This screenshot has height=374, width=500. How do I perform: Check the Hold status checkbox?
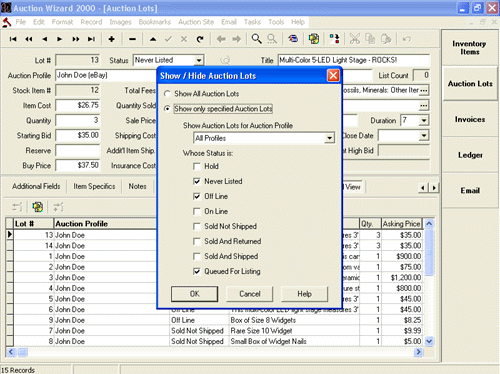click(197, 166)
